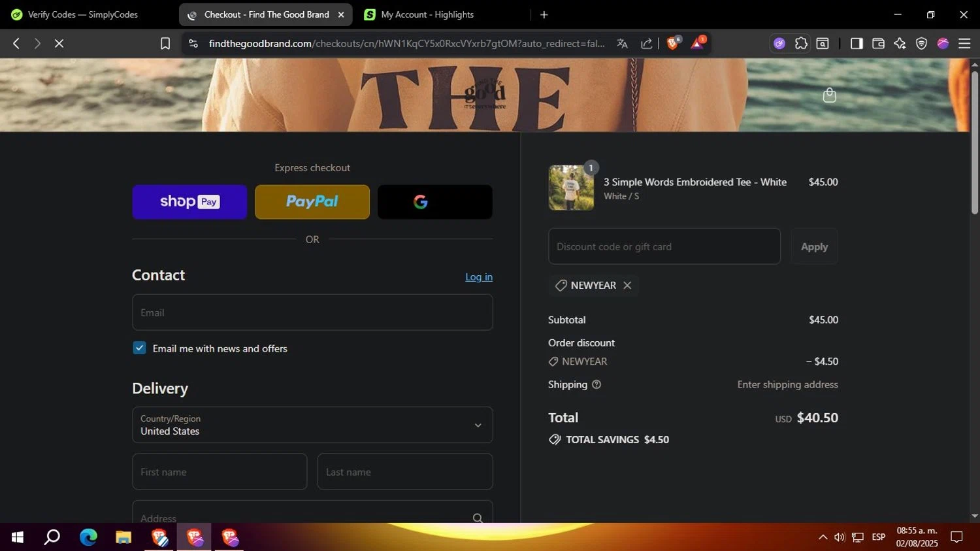Go back to the previous page
Viewport: 980px width, 551px height.
point(16,43)
